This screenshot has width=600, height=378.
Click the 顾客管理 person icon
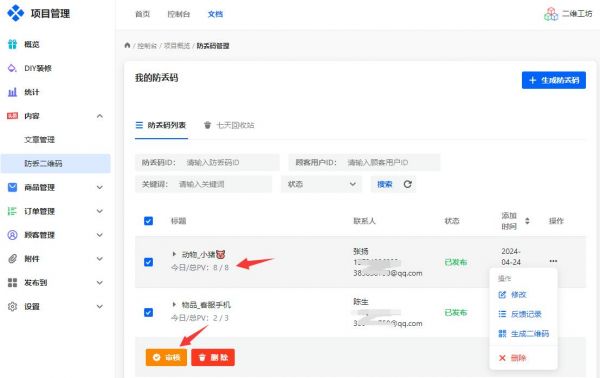pos(12,235)
